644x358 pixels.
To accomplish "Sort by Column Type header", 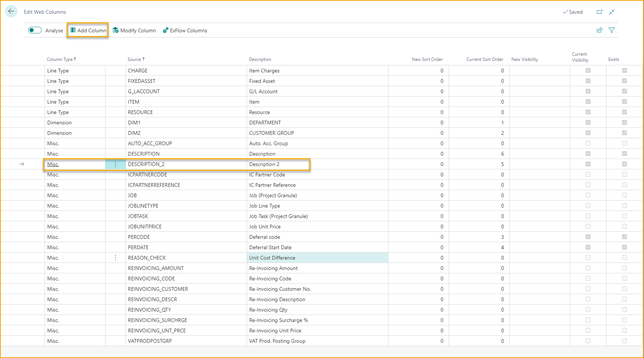I will pos(59,59).
